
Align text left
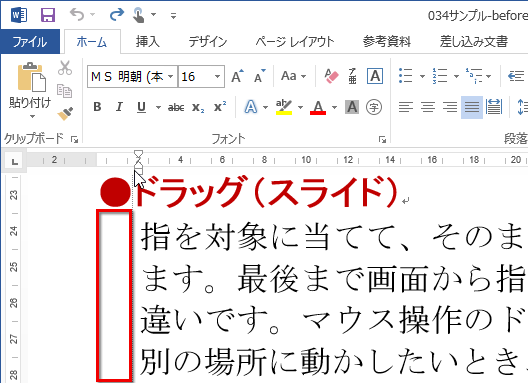(x=406, y=107)
